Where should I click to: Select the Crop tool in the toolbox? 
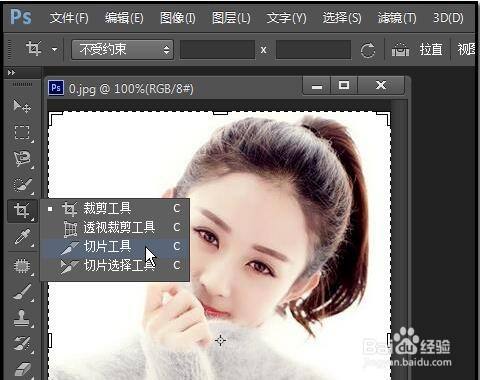pos(22,211)
